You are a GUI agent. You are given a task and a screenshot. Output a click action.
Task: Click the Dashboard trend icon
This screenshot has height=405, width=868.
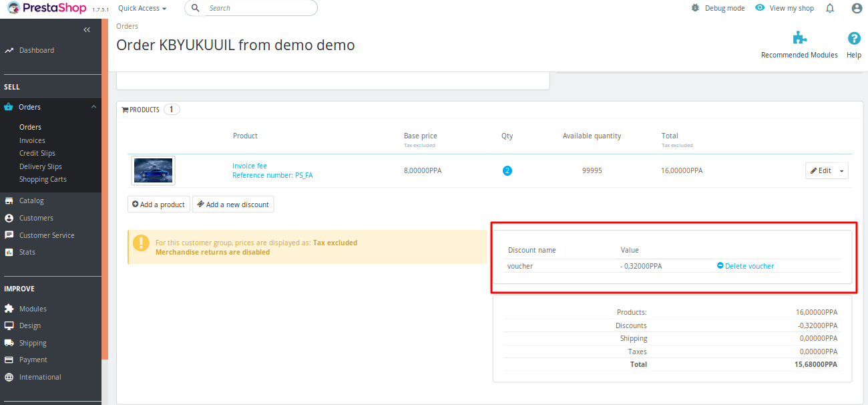point(9,50)
